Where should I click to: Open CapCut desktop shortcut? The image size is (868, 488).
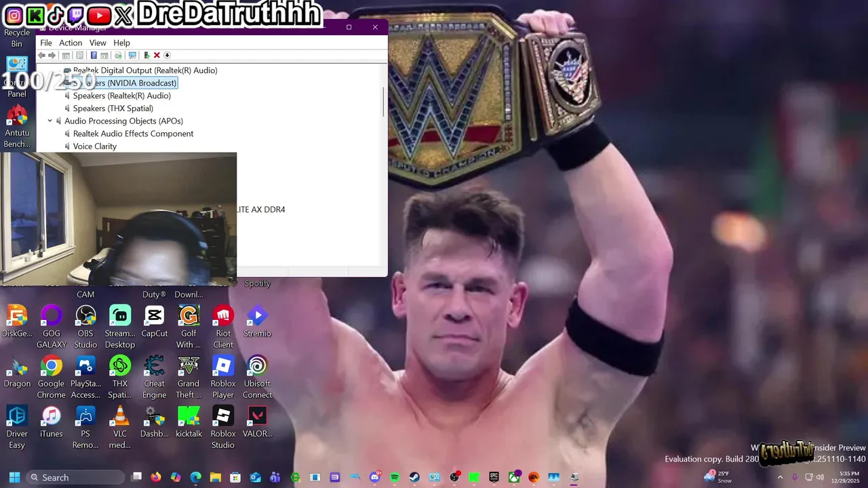155,321
